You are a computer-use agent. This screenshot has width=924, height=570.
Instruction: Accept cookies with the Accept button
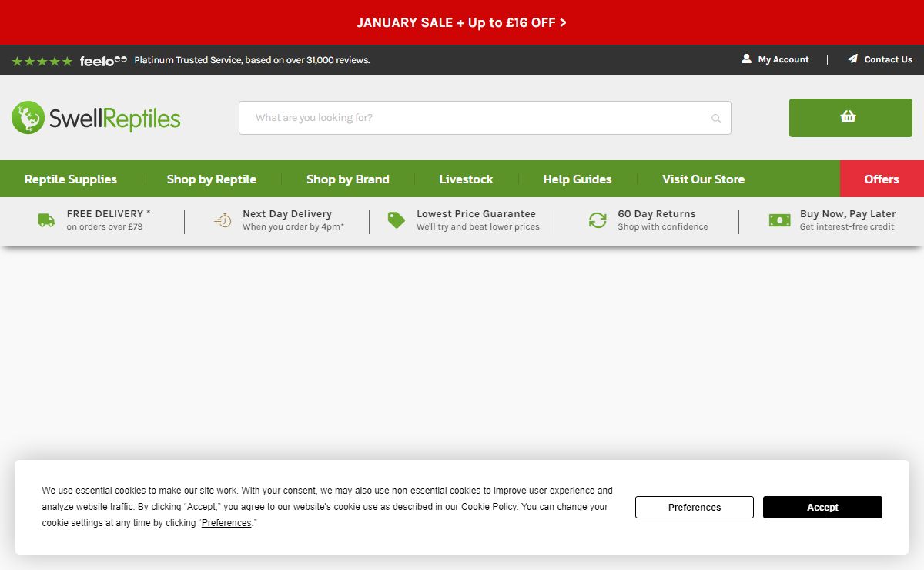(822, 507)
